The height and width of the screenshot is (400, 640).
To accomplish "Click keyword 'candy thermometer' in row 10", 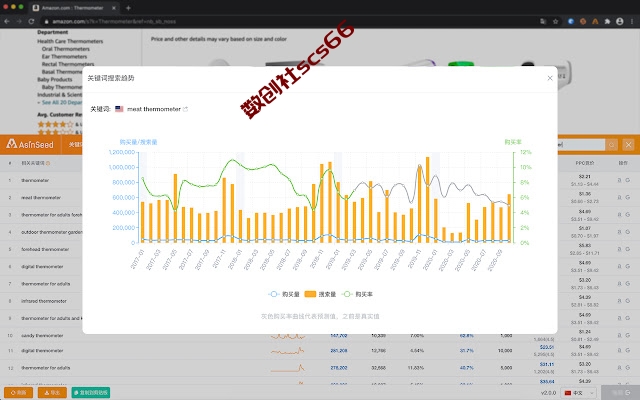I will 42,336.
